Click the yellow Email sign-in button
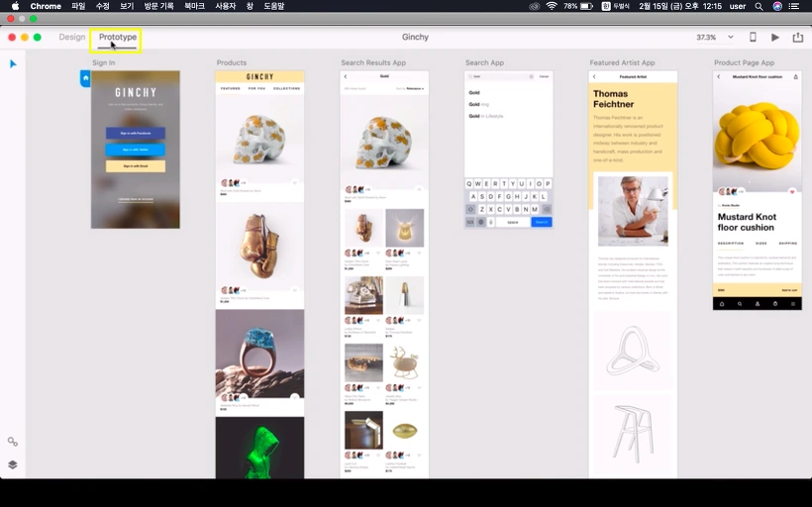This screenshot has width=812, height=507. point(136,166)
